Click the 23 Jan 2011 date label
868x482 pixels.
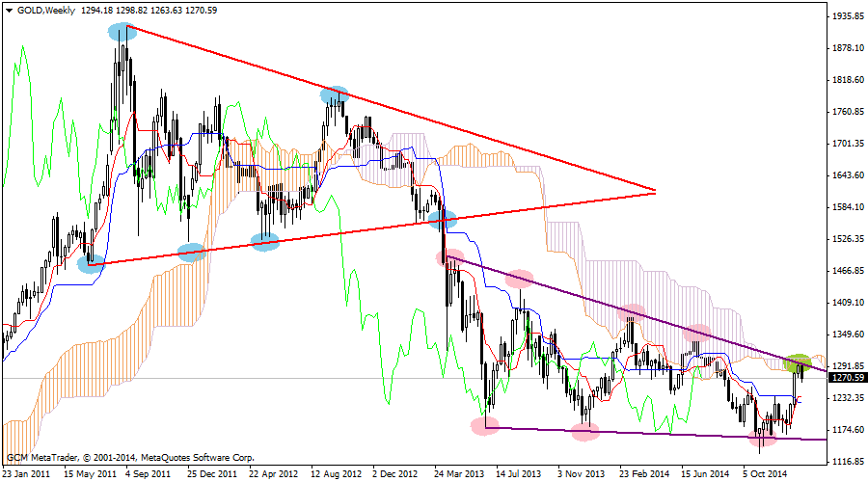27,474
